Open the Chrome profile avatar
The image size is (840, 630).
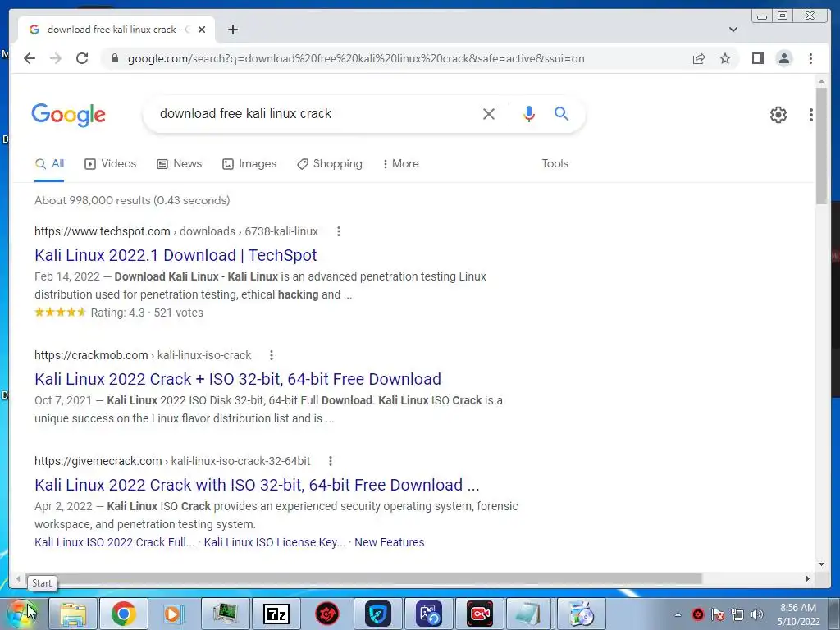tap(783, 58)
